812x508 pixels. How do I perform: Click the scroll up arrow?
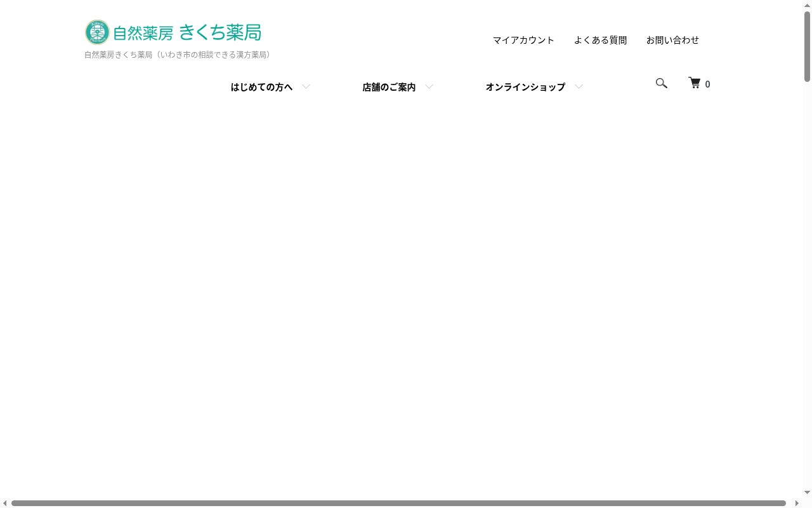[808, 5]
